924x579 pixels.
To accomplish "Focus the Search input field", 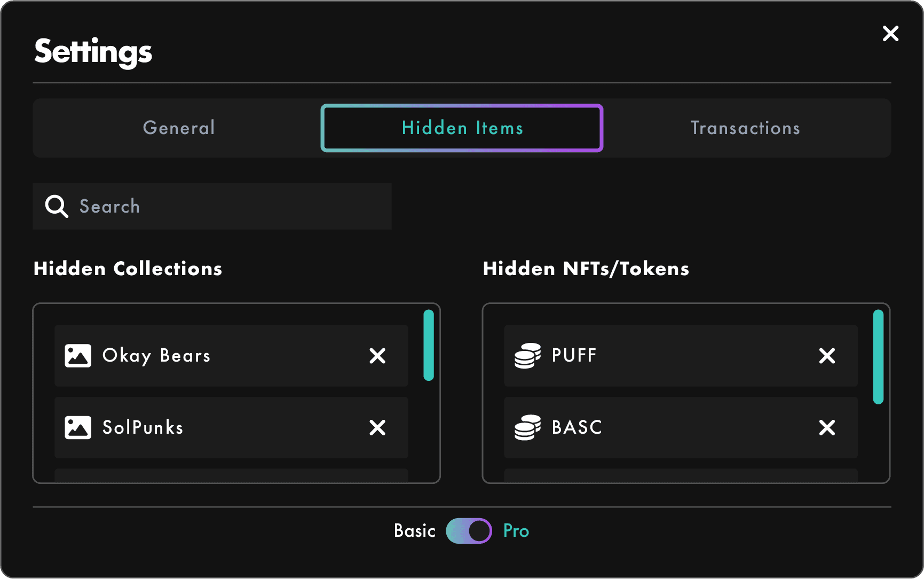I will tap(230, 206).
